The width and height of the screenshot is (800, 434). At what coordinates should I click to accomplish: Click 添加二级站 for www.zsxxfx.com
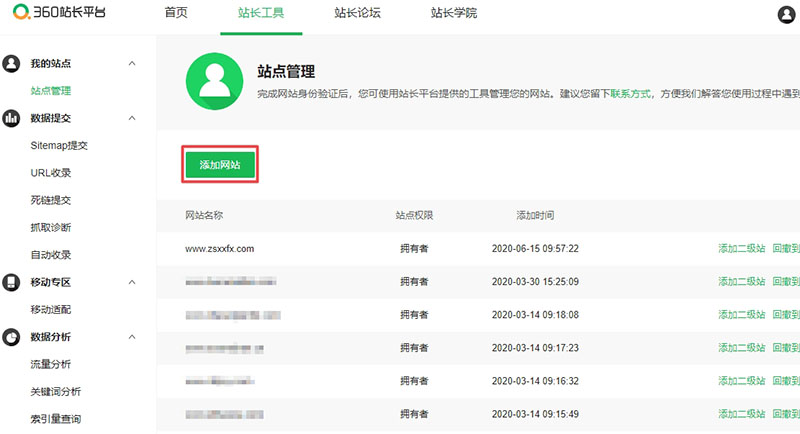742,248
